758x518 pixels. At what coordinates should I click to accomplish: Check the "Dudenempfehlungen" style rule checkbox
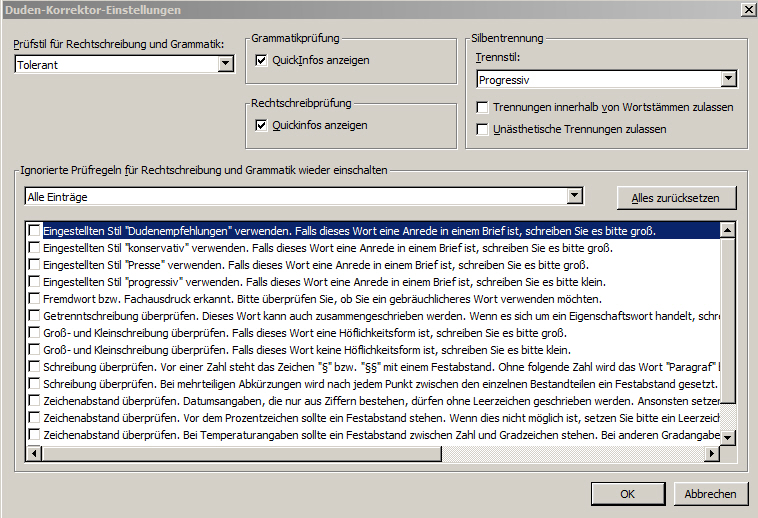click(x=35, y=231)
